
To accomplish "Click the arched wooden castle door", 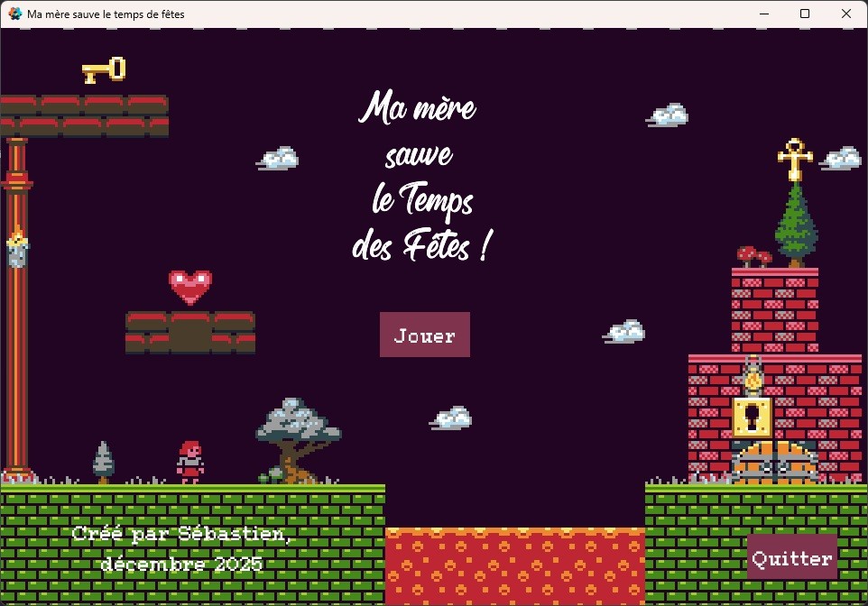I will [x=773, y=462].
